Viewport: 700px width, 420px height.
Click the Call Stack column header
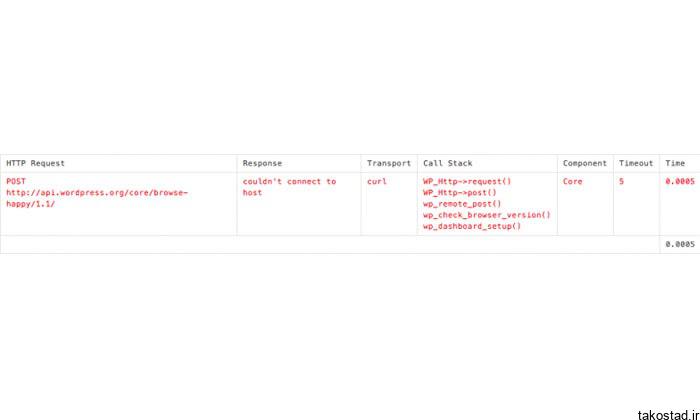pyautogui.click(x=447, y=163)
